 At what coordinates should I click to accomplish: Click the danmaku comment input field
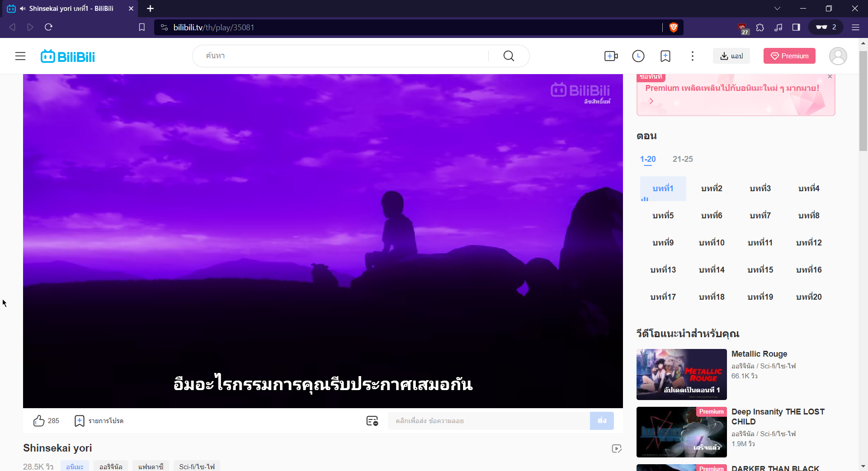pyautogui.click(x=489, y=421)
